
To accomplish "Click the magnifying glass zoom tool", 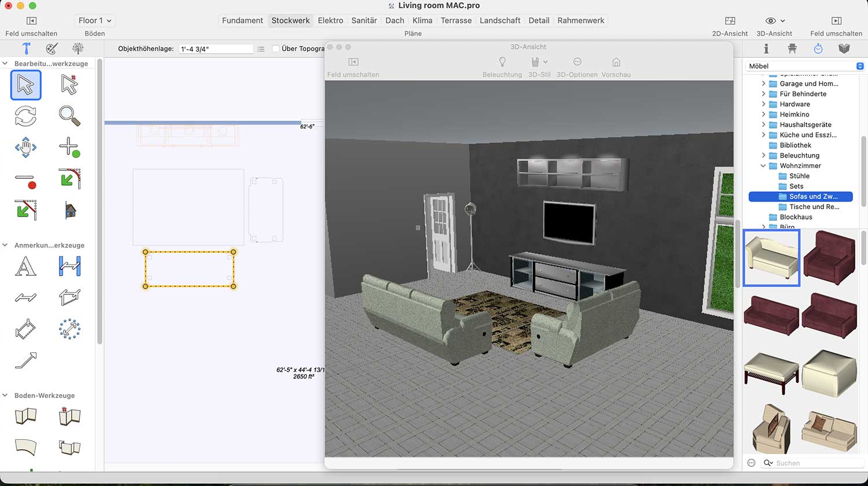I will (x=69, y=116).
